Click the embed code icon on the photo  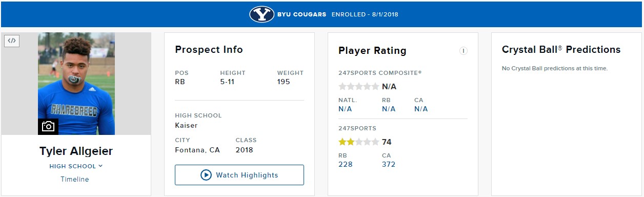pyautogui.click(x=12, y=41)
